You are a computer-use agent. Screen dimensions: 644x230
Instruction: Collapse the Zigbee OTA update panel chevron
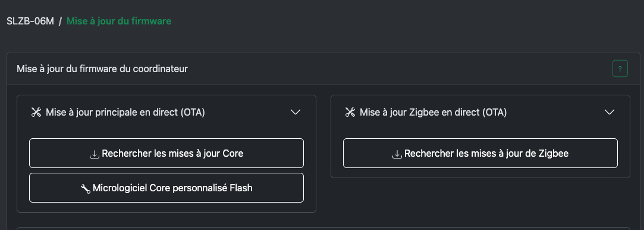coord(610,113)
